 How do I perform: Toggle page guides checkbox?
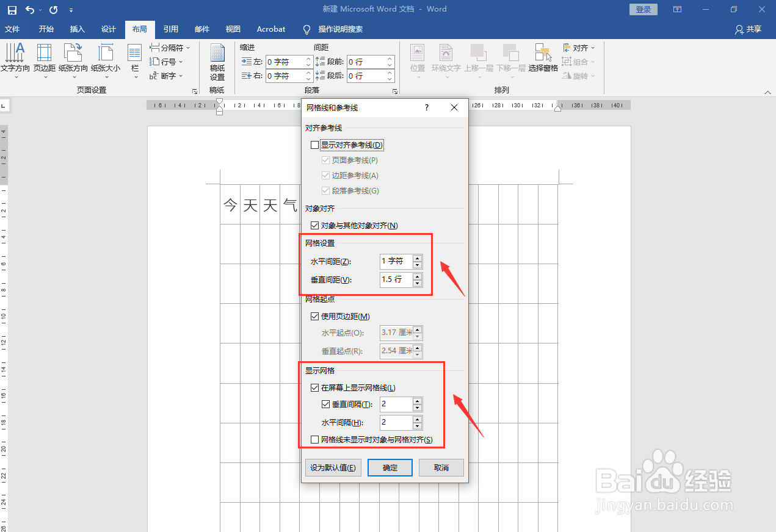[x=326, y=160]
